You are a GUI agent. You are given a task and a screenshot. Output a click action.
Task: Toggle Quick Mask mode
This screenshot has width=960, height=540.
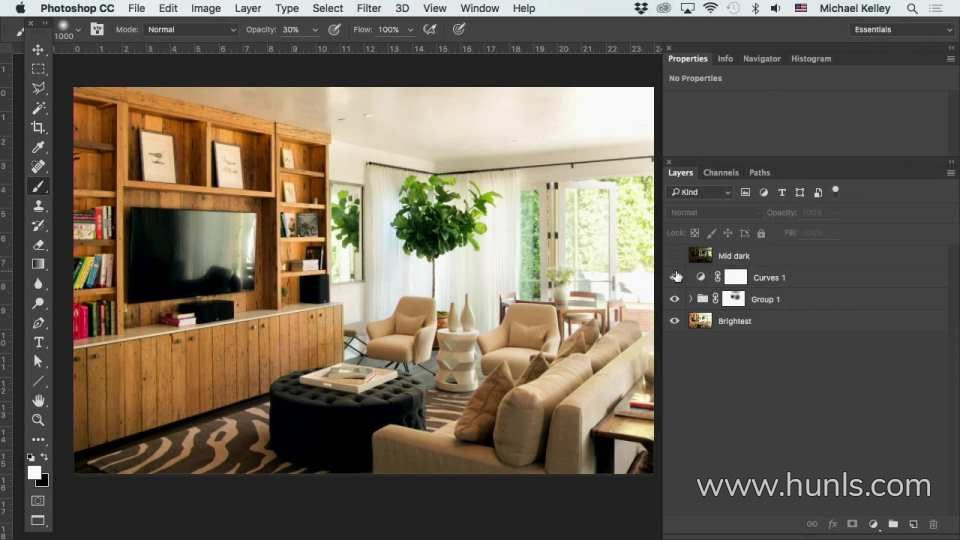click(38, 501)
